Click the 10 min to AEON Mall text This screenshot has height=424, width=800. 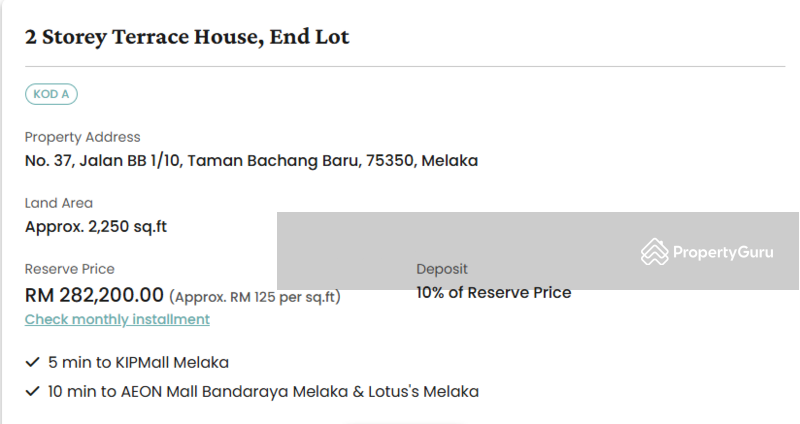(263, 391)
